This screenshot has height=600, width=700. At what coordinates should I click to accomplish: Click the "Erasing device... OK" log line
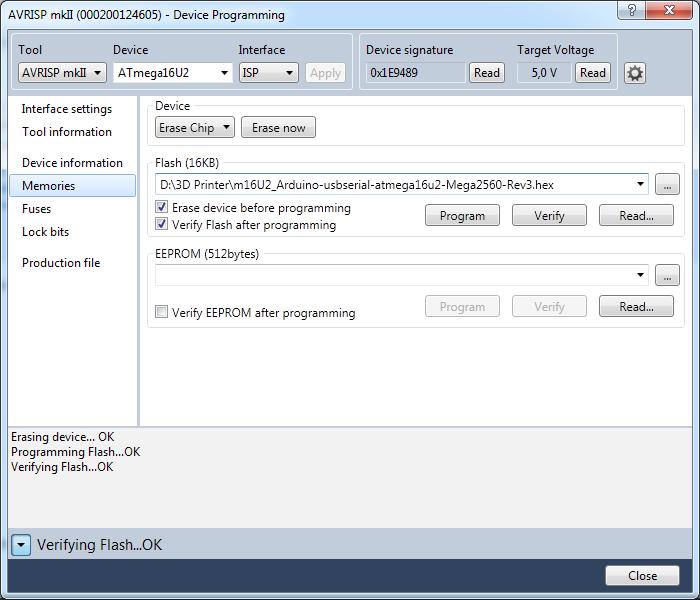tap(63, 437)
